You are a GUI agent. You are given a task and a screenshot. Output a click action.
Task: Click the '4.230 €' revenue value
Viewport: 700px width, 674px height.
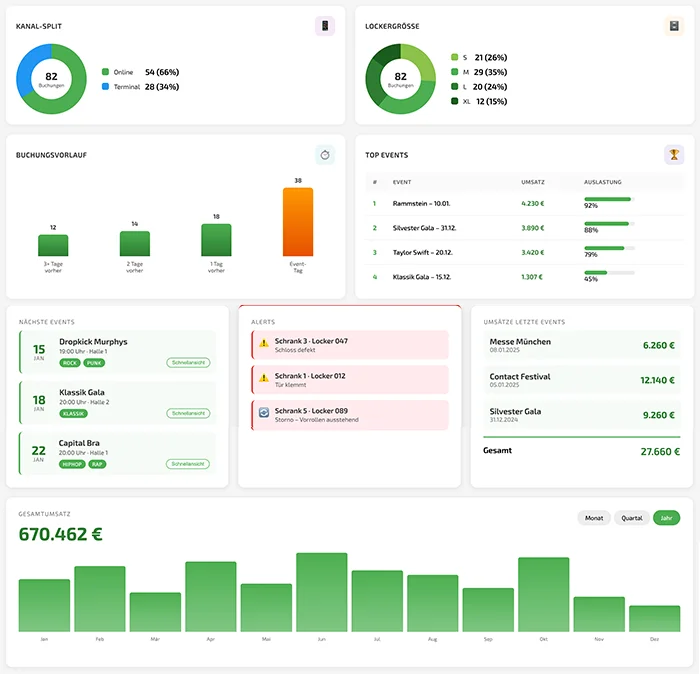(x=533, y=204)
